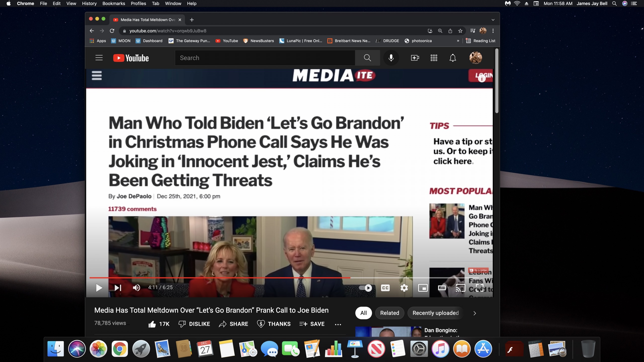Open more actions three-dot menu
644x362 pixels.
pyautogui.click(x=338, y=325)
